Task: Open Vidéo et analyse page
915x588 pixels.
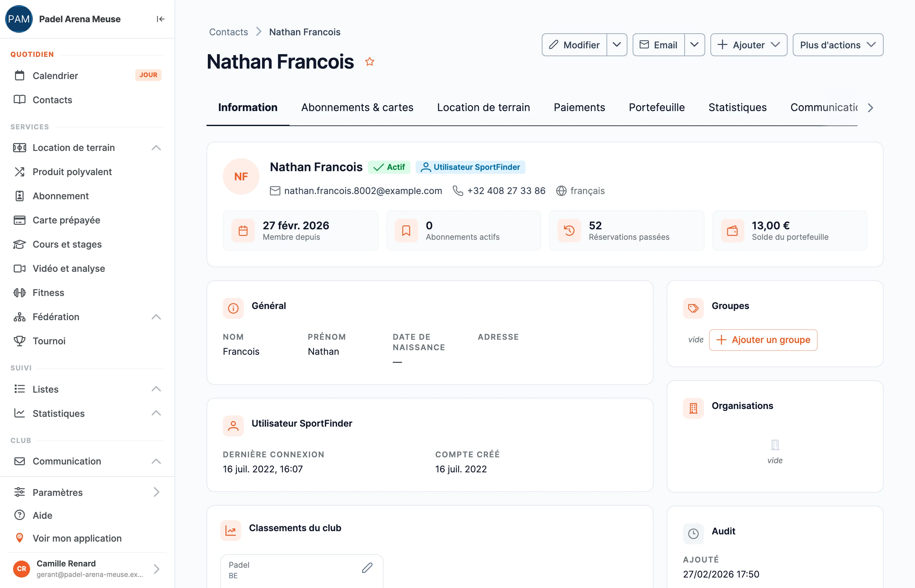Action: pyautogui.click(x=88, y=269)
